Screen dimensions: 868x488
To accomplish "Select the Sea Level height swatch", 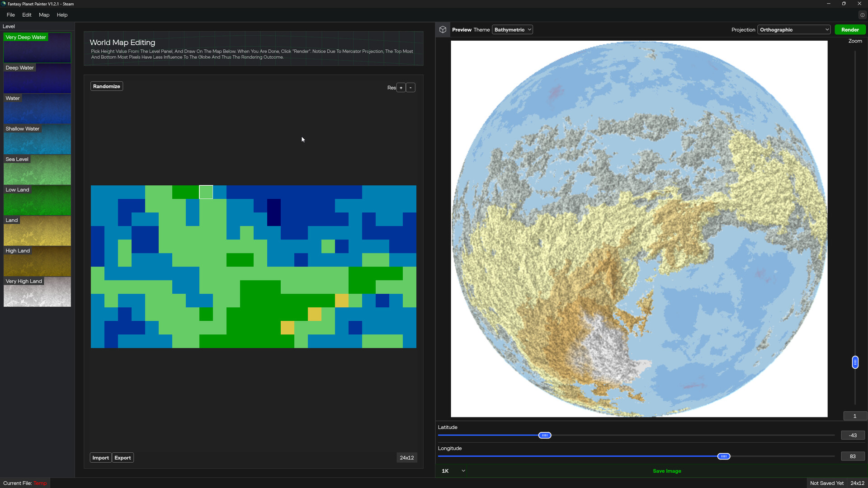I will tap(37, 170).
